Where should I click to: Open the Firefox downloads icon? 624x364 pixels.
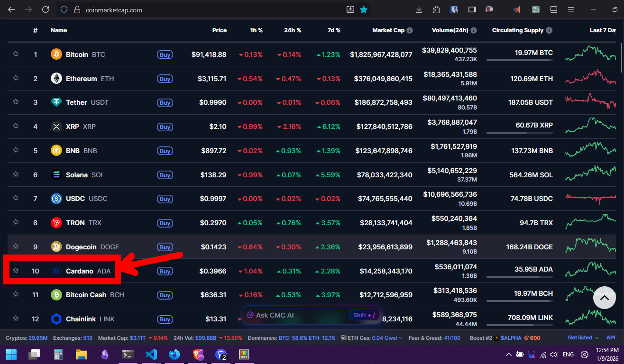coord(419,9)
